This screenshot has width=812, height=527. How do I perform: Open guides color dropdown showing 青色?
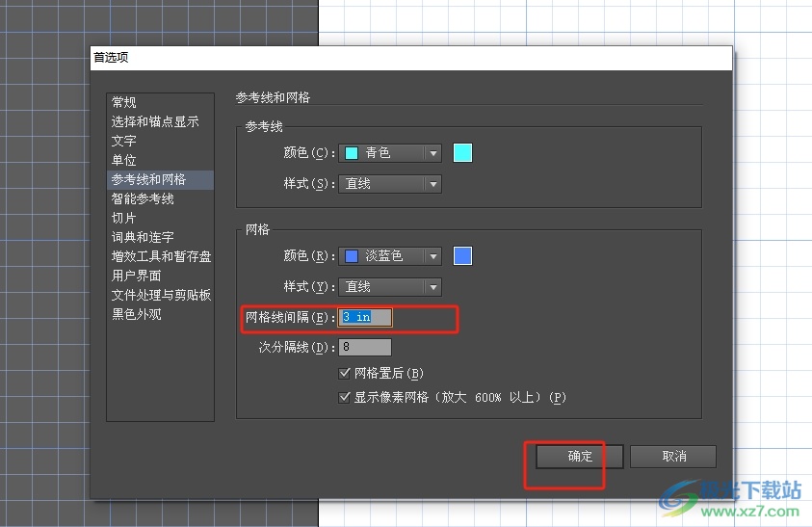pyautogui.click(x=390, y=153)
